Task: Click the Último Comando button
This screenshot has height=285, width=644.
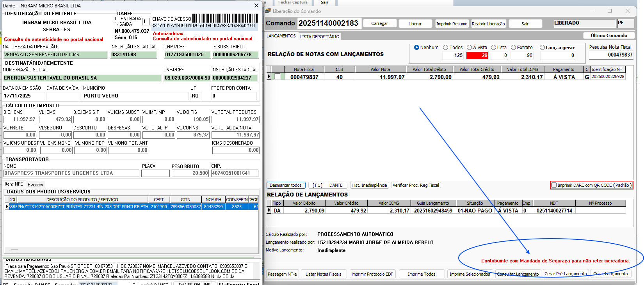Action: (608, 35)
